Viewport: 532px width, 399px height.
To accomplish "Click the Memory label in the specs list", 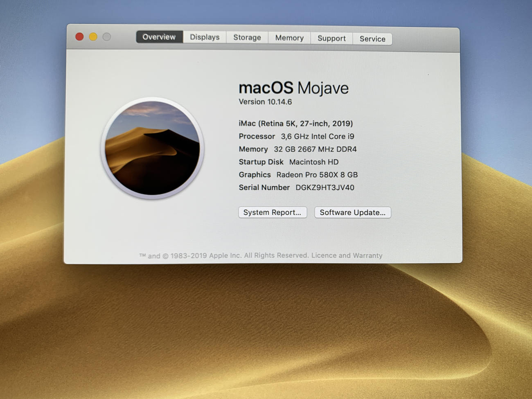I will pos(253,149).
